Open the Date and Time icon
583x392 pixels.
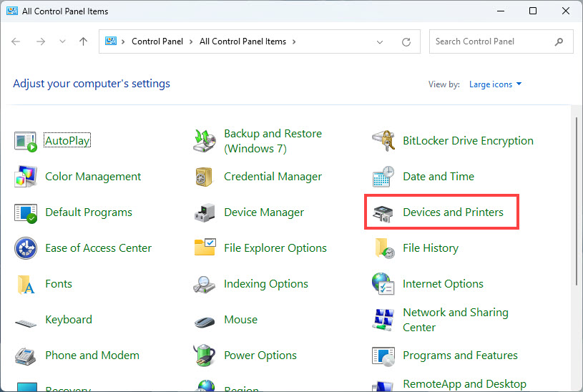[x=383, y=177]
